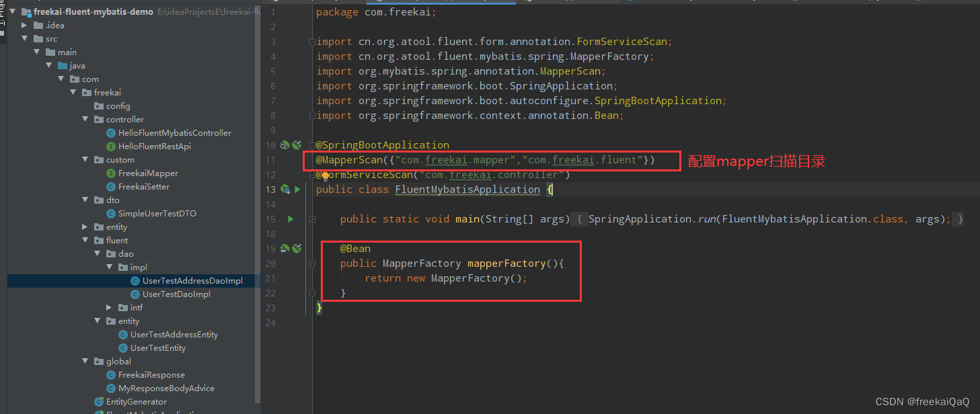Collapse the controller package
The height and width of the screenshot is (414, 980).
[x=85, y=120]
